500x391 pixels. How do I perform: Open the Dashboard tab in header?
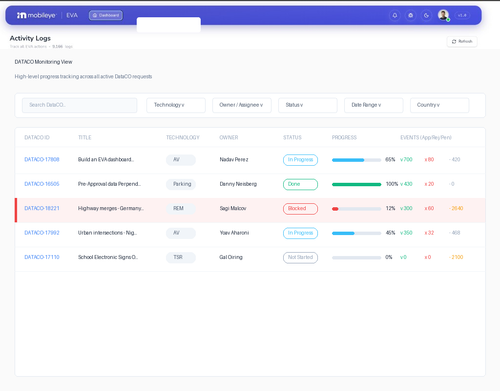pyautogui.click(x=106, y=15)
